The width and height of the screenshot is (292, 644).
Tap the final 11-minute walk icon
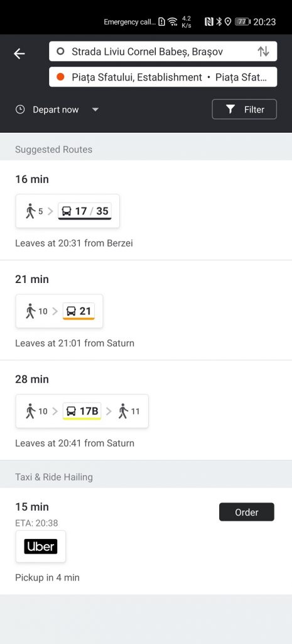pos(124,411)
